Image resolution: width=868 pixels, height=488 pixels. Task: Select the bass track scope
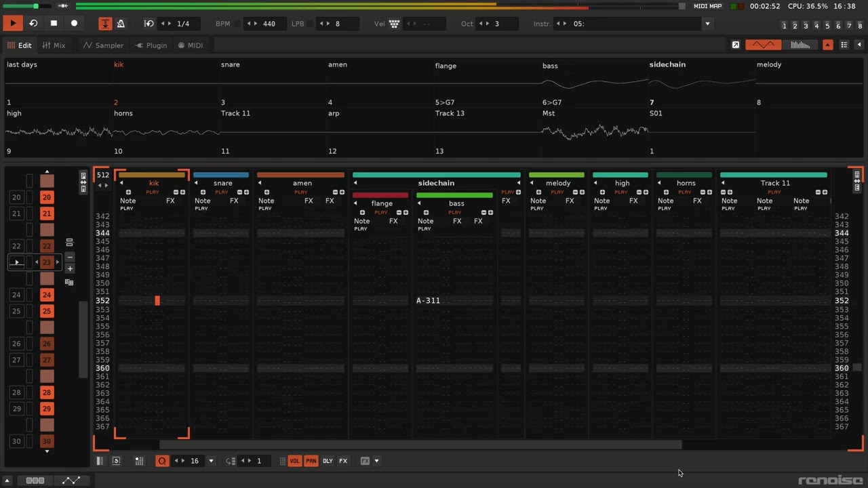(x=593, y=83)
